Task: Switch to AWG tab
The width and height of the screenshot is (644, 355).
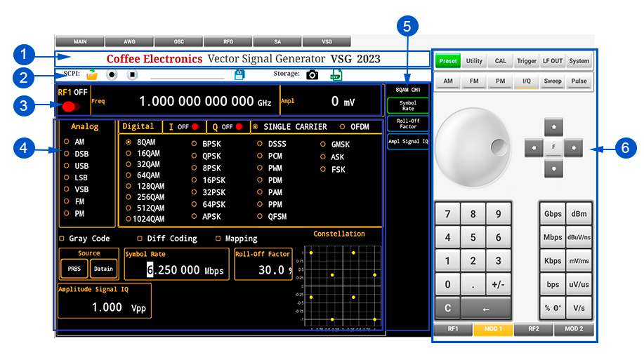Action: pos(129,41)
